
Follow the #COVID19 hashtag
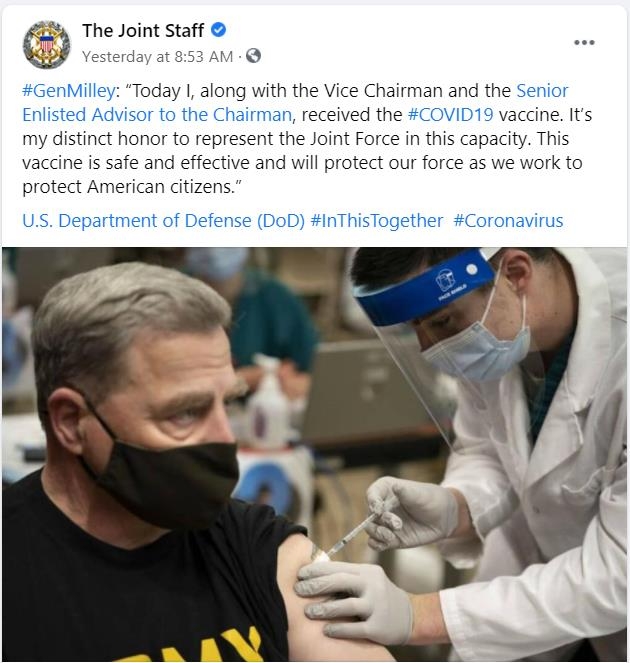(450, 115)
